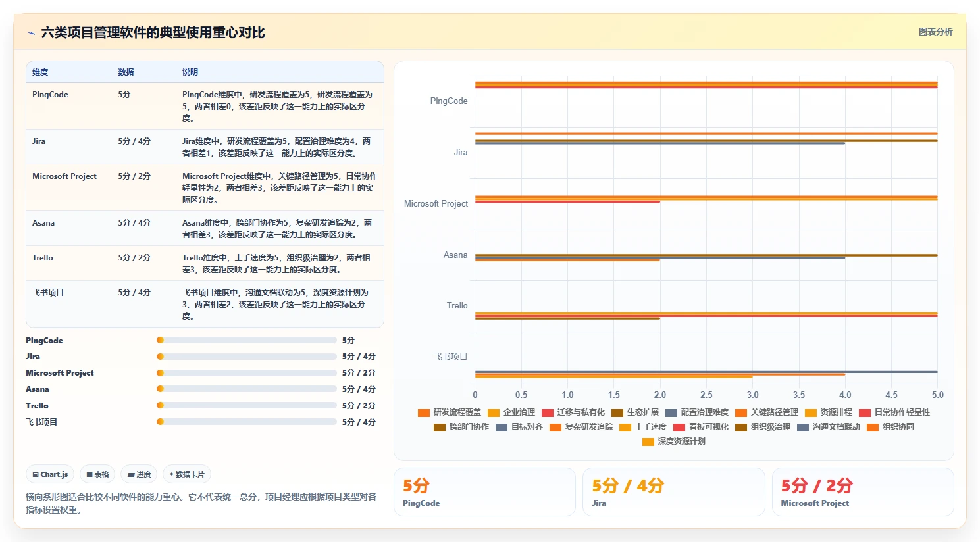The image size is (980, 542).
Task: Click the icon beside the 六类项目管理软件 title
Action: (x=31, y=33)
